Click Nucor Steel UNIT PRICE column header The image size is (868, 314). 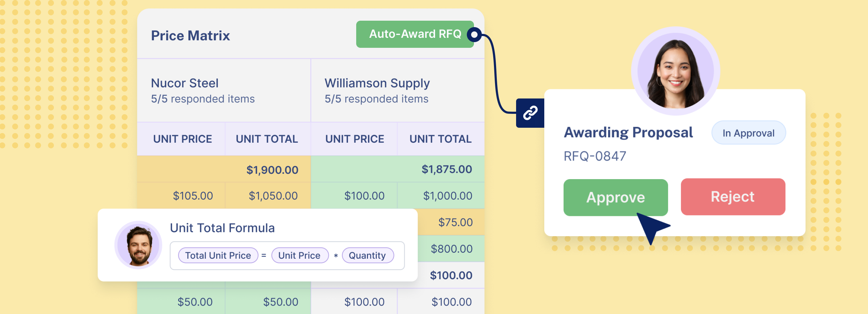(x=182, y=139)
